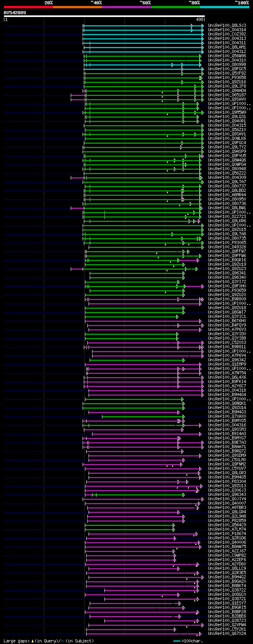Select subject label UniRef100_Q0JIV4
The width and height of the screenshot is (253, 644).
(x=227, y=499)
